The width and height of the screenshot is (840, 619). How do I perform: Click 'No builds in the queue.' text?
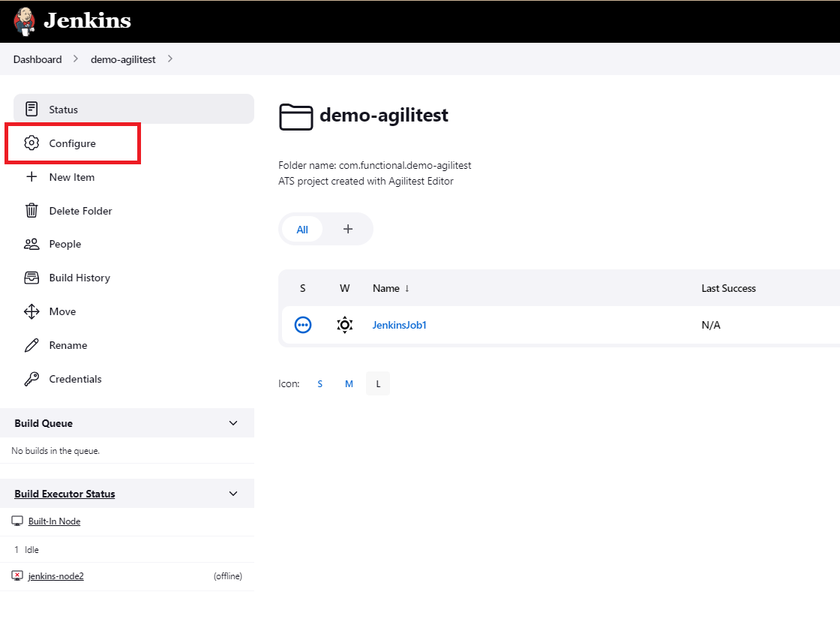[55, 451]
